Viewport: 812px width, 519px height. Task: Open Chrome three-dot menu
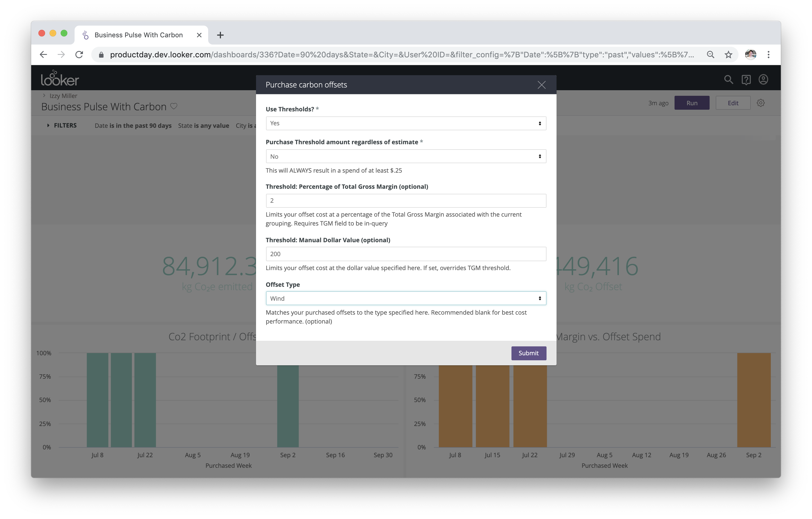(x=769, y=55)
